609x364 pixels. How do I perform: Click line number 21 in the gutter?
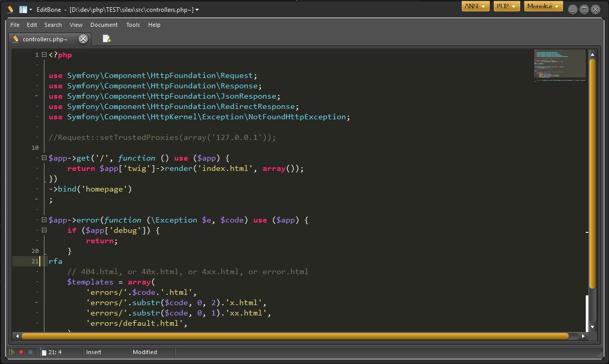[x=35, y=261]
